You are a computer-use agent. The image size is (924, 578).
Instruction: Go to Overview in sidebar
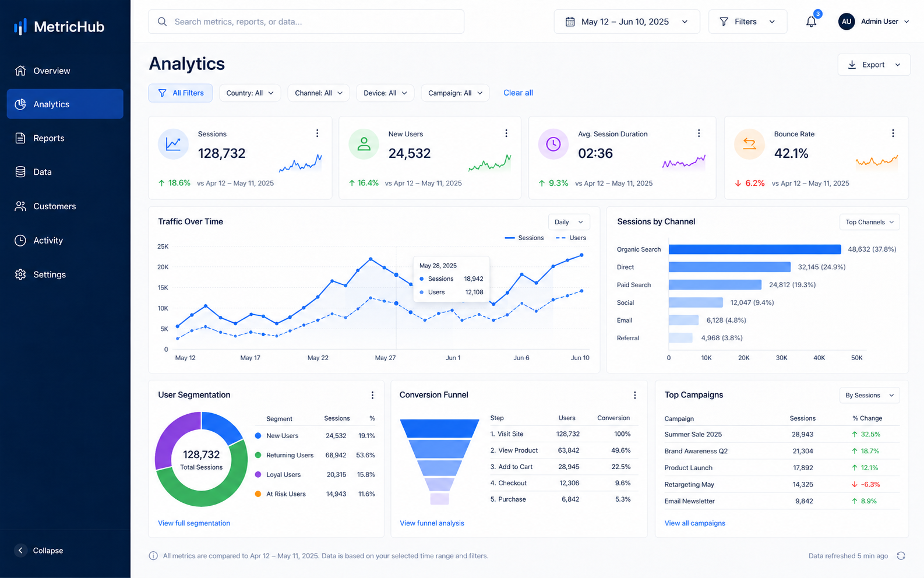tap(65, 71)
